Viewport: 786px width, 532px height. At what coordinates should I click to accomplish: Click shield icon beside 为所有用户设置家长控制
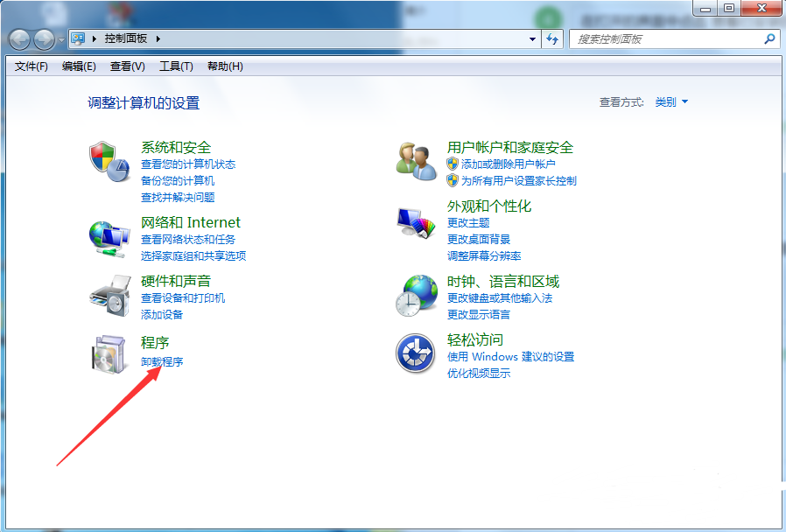pyautogui.click(x=453, y=180)
